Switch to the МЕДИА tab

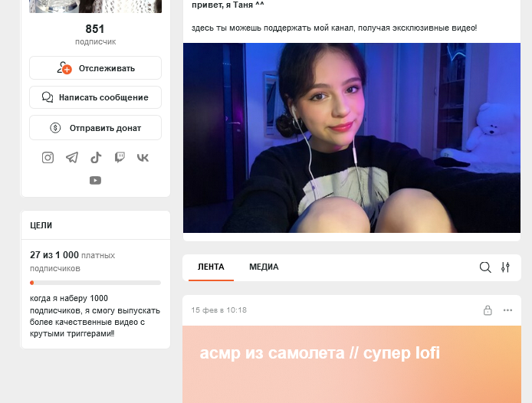[264, 267]
